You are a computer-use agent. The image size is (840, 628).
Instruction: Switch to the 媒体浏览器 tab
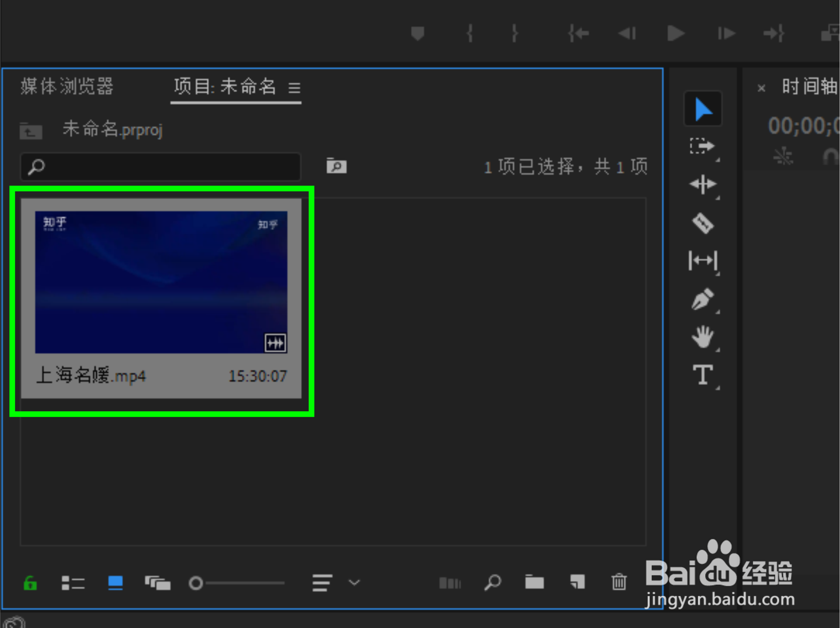[67, 87]
